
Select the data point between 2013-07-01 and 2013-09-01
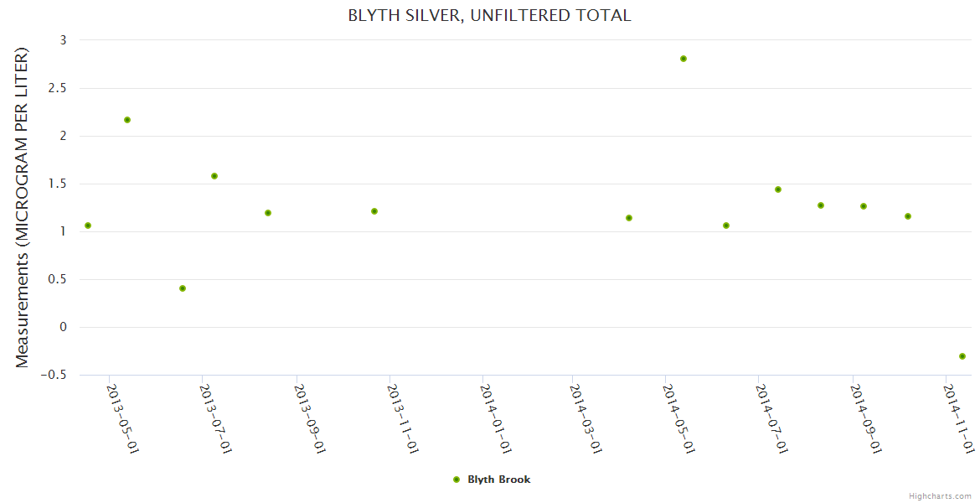coord(268,213)
